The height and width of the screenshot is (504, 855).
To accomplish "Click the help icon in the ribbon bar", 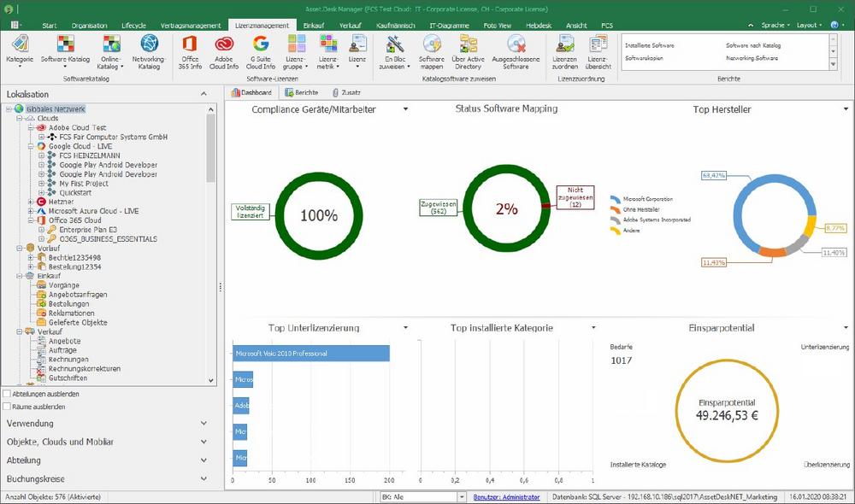I will coord(834,25).
